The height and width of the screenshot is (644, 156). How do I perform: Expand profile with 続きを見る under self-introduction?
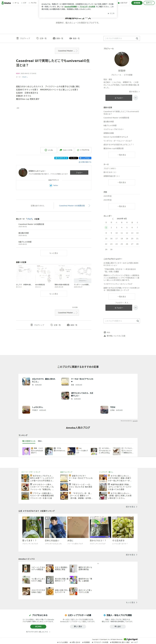click(134, 92)
